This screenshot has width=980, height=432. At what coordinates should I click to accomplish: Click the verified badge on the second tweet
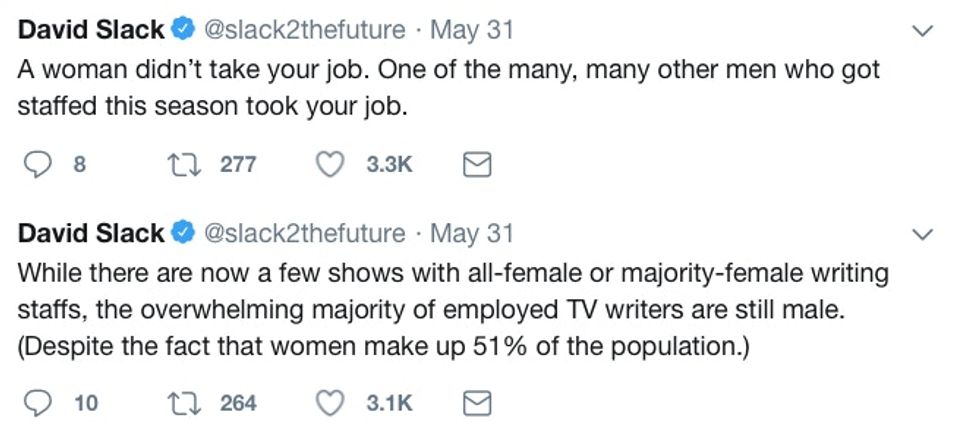[182, 234]
